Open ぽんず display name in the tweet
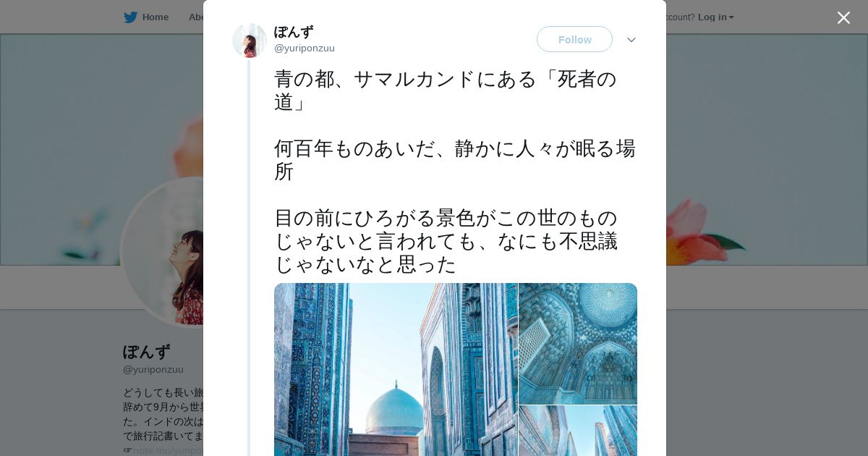Viewport: 868px width, 456px height. pos(294,32)
